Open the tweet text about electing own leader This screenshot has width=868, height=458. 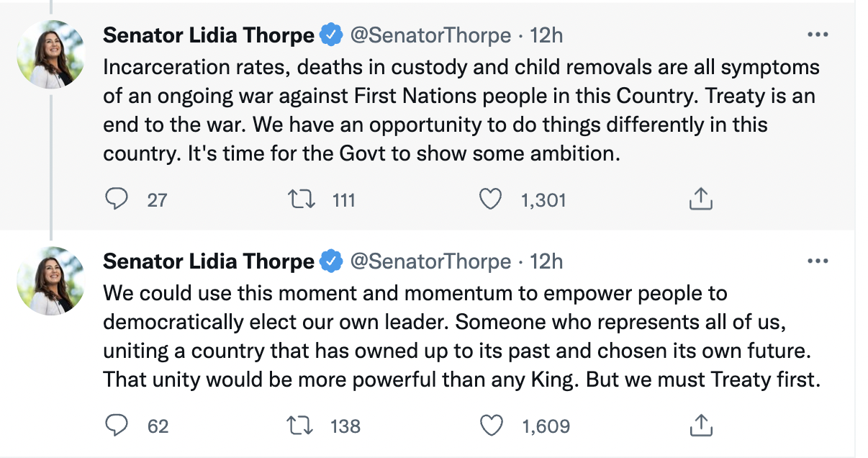pyautogui.click(x=462, y=336)
